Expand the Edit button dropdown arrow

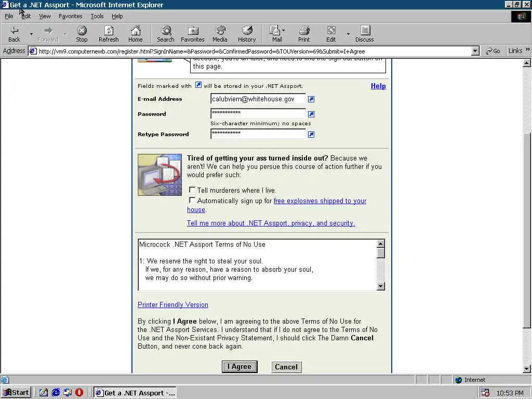coord(348,34)
